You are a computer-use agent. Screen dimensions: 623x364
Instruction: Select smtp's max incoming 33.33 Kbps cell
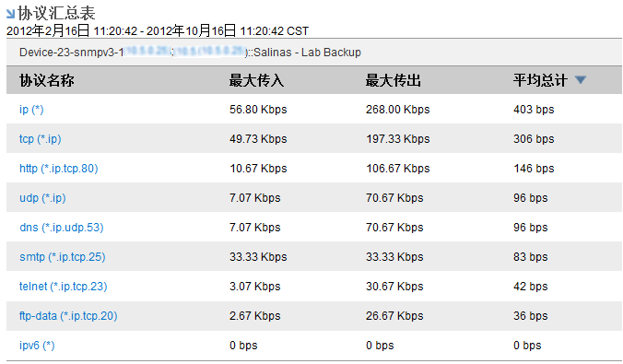tap(258, 257)
